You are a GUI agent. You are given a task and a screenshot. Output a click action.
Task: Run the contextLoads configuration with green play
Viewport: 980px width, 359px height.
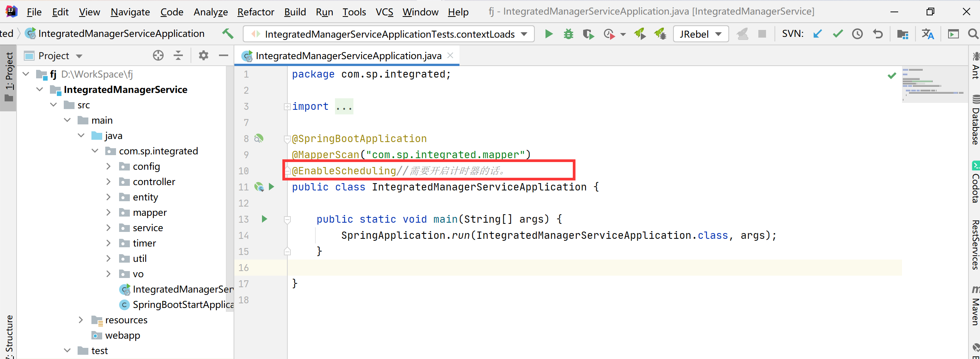click(x=549, y=34)
